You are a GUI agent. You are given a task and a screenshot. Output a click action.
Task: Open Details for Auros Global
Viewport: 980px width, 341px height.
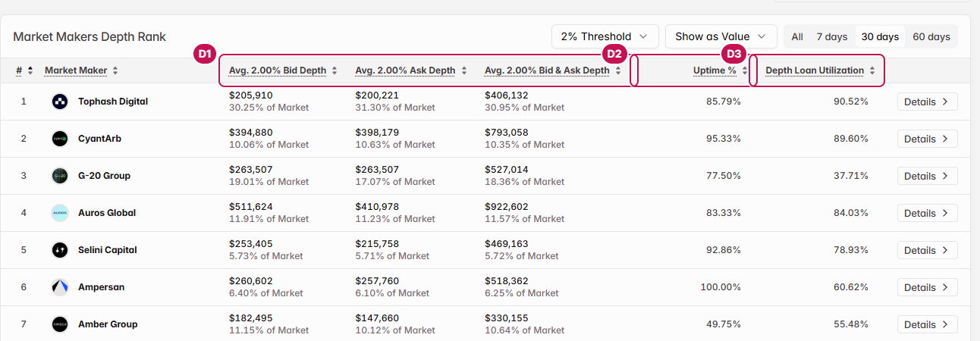(927, 213)
